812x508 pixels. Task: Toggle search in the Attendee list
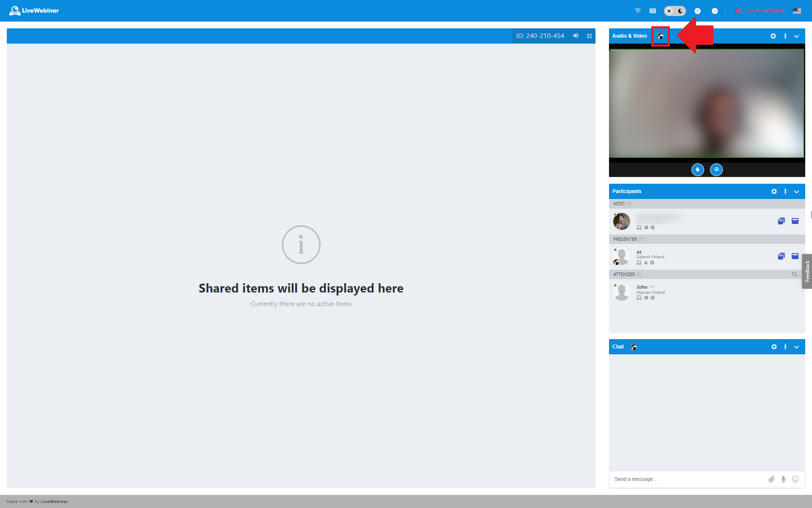pos(795,274)
